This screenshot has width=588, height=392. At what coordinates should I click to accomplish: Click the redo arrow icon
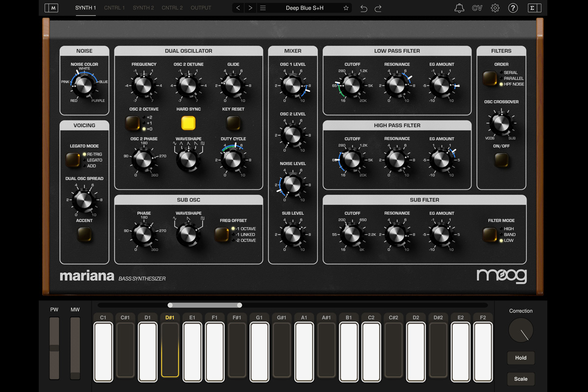(378, 8)
